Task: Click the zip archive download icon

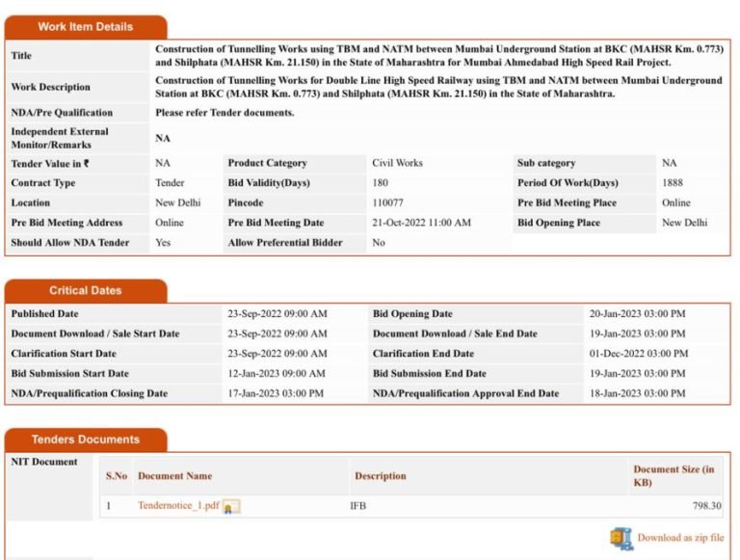Action: pos(621,539)
